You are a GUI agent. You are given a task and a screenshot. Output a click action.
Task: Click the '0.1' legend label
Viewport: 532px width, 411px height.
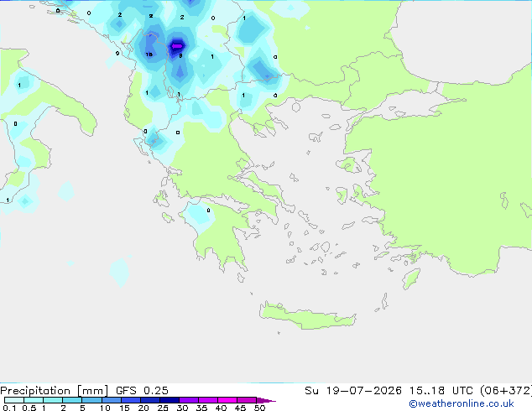point(9,408)
